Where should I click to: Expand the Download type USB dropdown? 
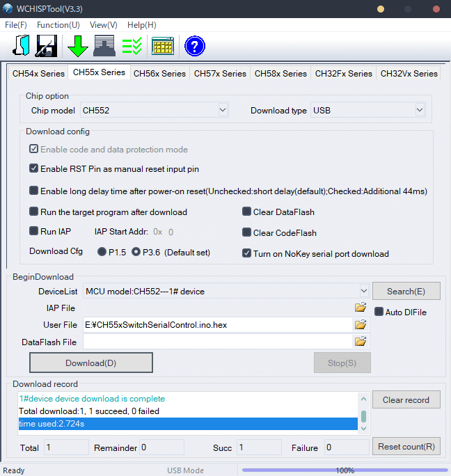[x=420, y=110]
